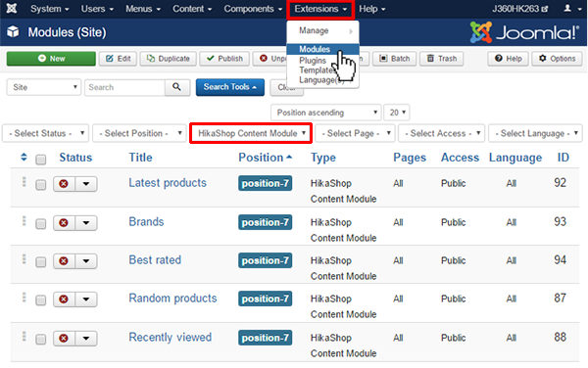Check the Latest products row checkbox
The height and width of the screenshot is (368, 588).
[x=40, y=185]
